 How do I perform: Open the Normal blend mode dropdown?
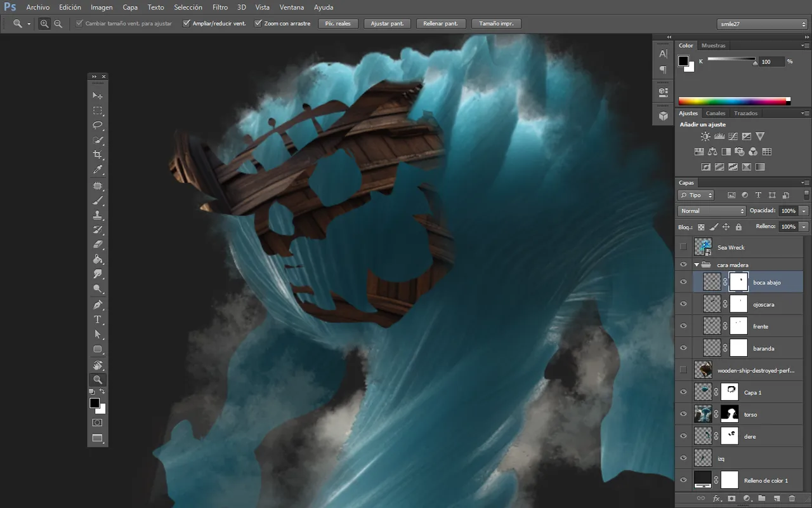712,211
